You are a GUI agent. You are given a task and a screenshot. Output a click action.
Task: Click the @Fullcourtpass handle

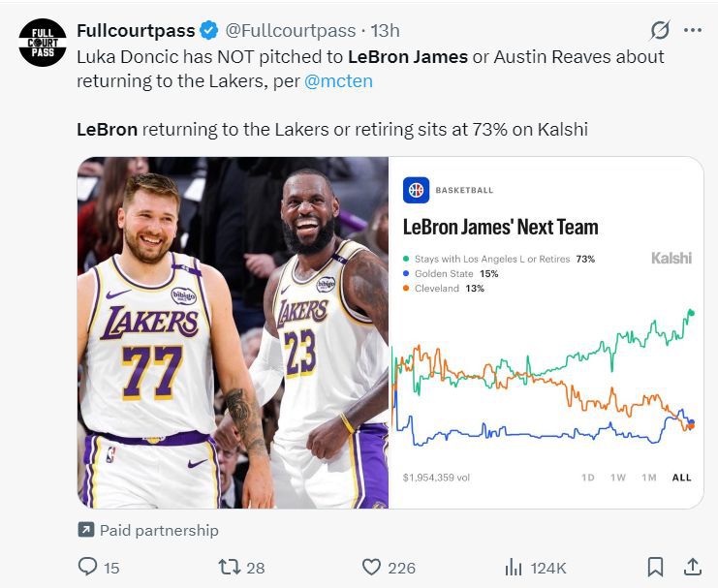pyautogui.click(x=291, y=31)
